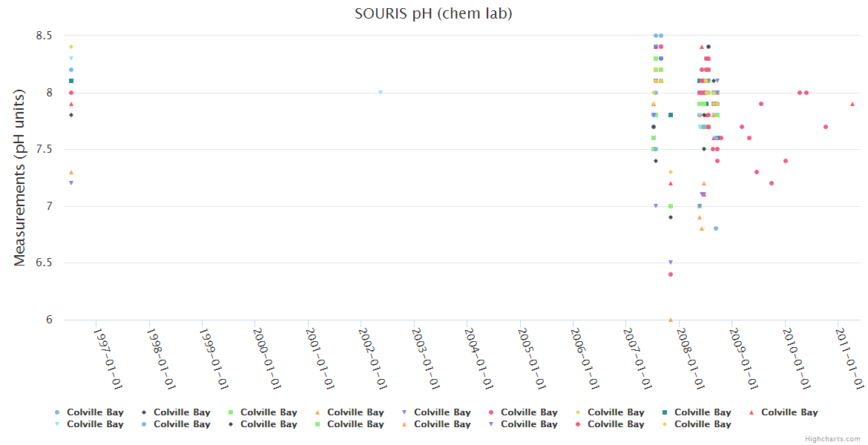Toggle the bottom-row yellow diamond Colville Bay series
The height and width of the screenshot is (445, 868).
[x=702, y=424]
